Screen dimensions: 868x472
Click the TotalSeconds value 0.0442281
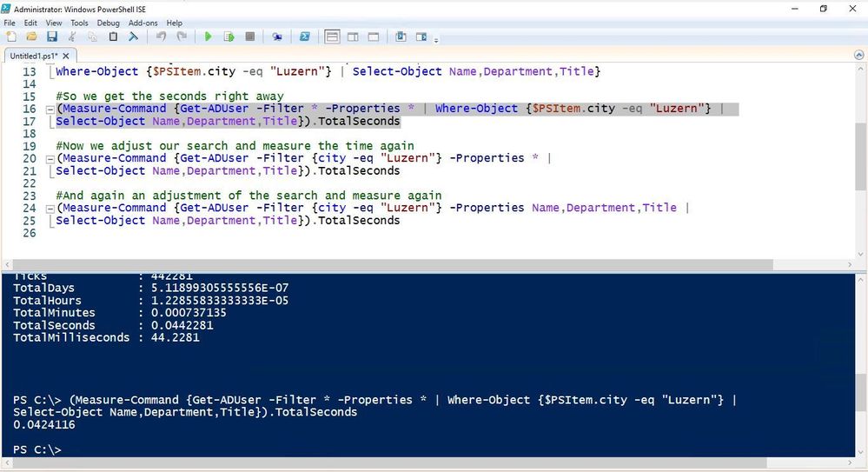point(182,325)
